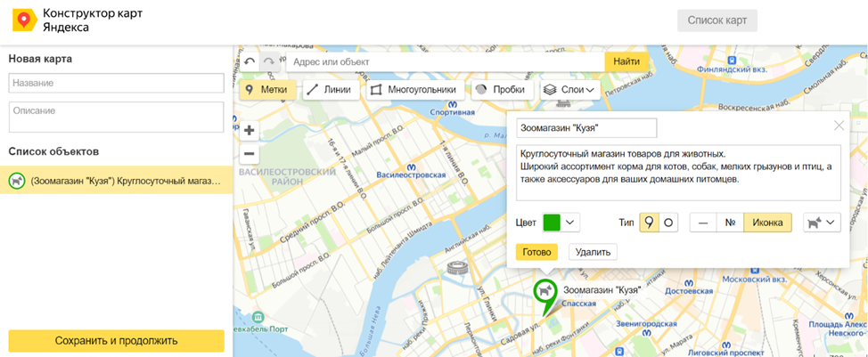Click the Yandex Map Constructor logo

[x=26, y=21]
